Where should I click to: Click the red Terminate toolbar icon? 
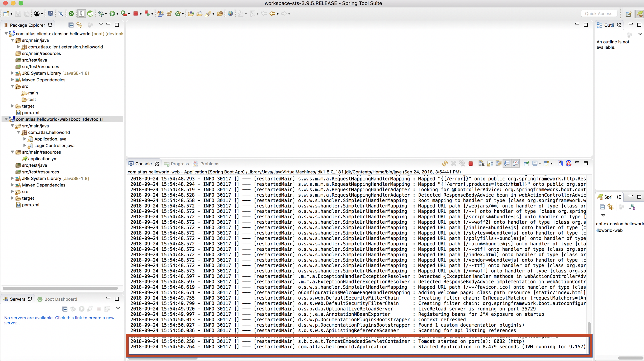136,14
